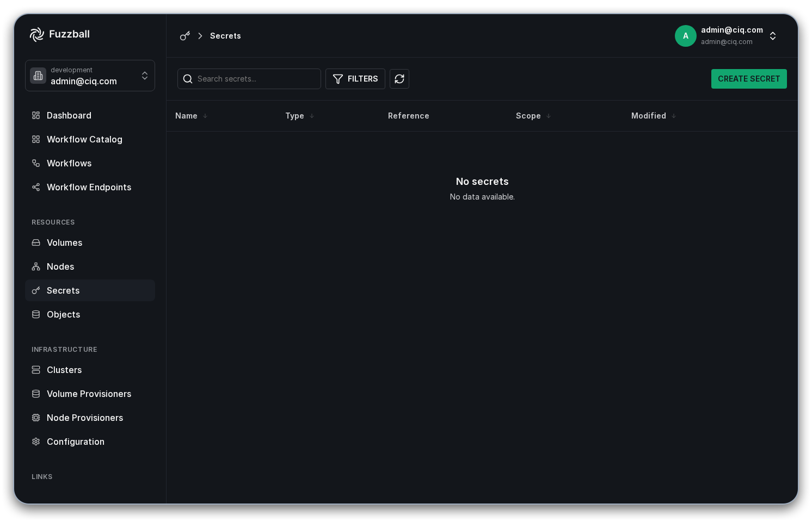Open the Objects page
Screen dimensions: 812x522
pos(90,314)
